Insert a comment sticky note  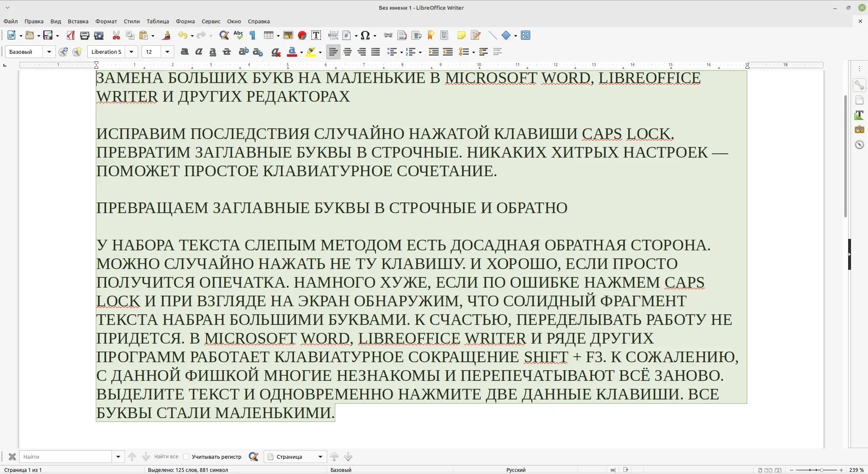point(462,36)
